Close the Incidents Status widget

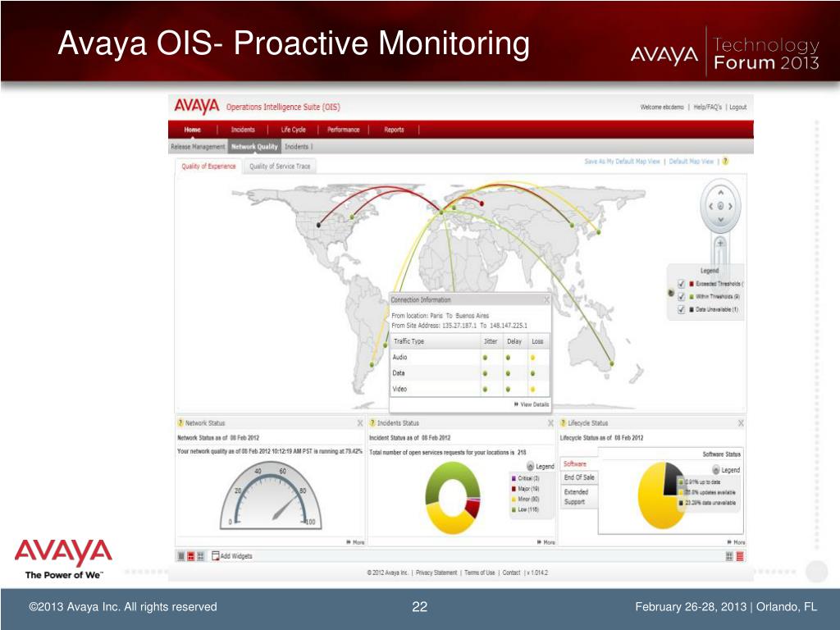[550, 423]
